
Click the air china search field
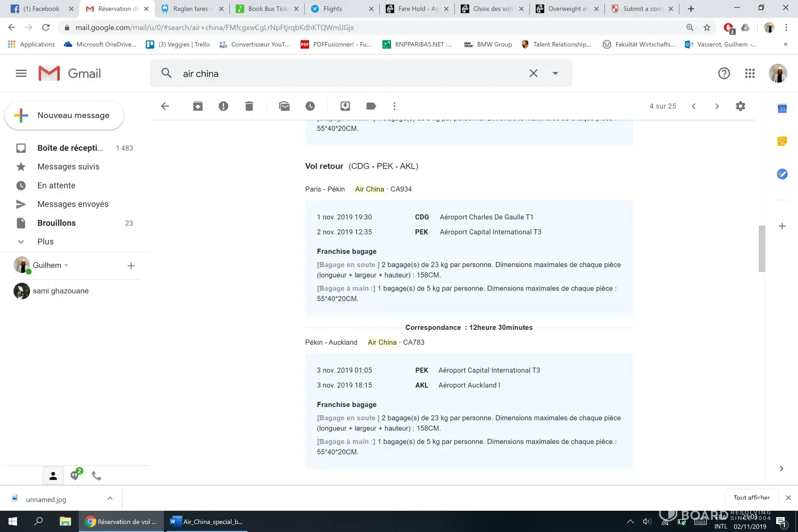tap(346, 73)
